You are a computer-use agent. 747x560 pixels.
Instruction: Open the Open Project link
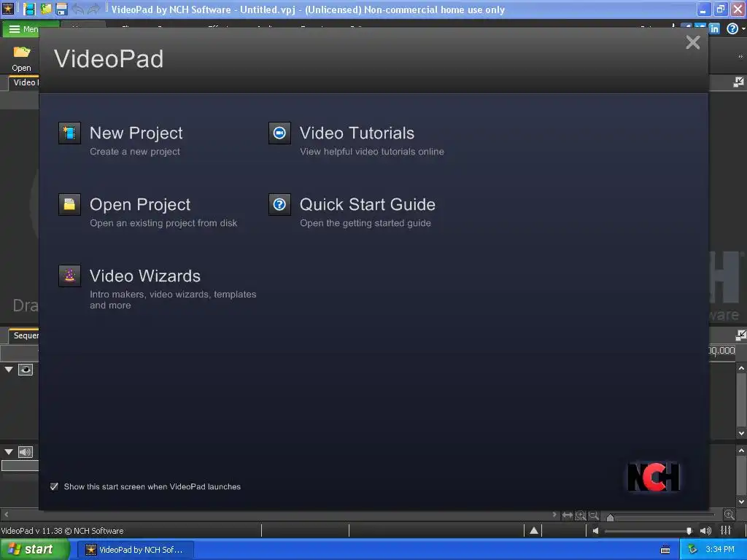[x=140, y=204]
